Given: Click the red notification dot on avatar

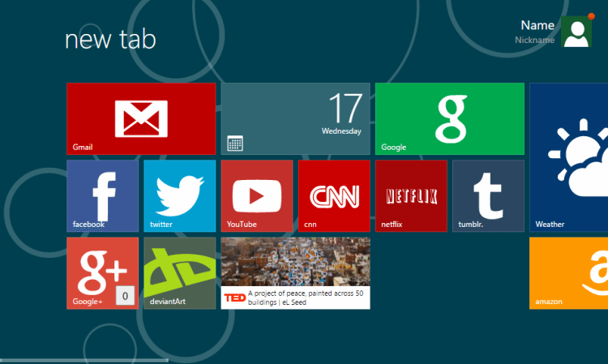Looking at the screenshot, I should [591, 16].
